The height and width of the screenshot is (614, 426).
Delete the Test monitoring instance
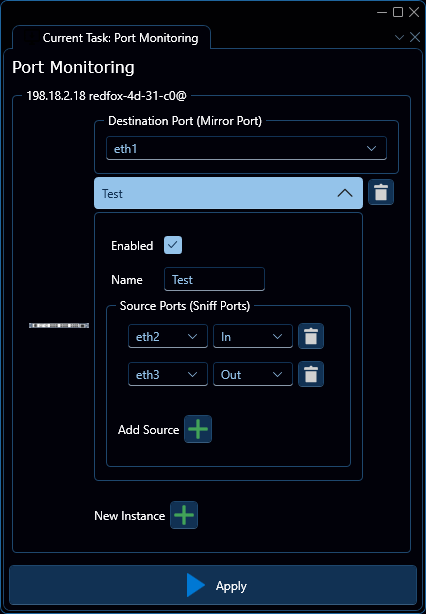click(381, 192)
